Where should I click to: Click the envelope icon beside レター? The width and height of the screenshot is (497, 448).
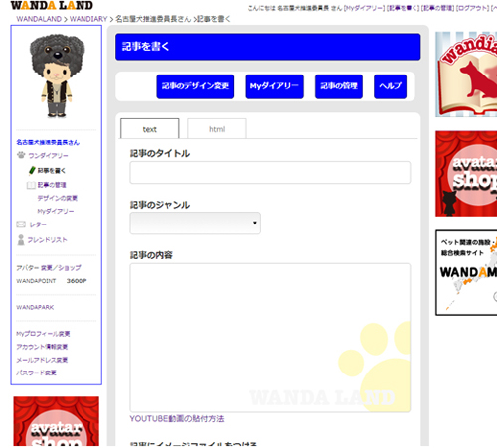pos(21,224)
